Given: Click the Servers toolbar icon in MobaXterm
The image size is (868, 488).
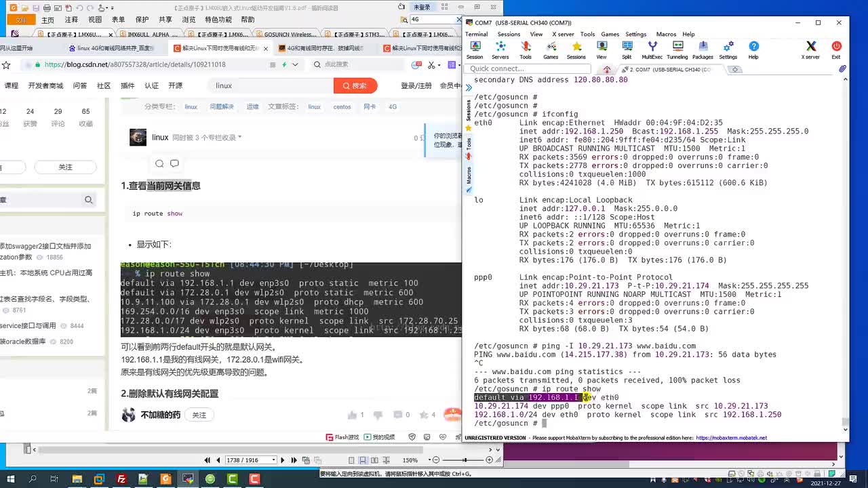Looking at the screenshot, I should pos(500,49).
